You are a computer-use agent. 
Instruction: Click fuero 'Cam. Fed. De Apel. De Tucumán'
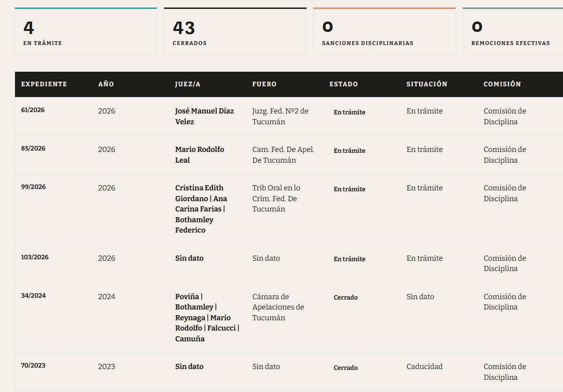283,155
